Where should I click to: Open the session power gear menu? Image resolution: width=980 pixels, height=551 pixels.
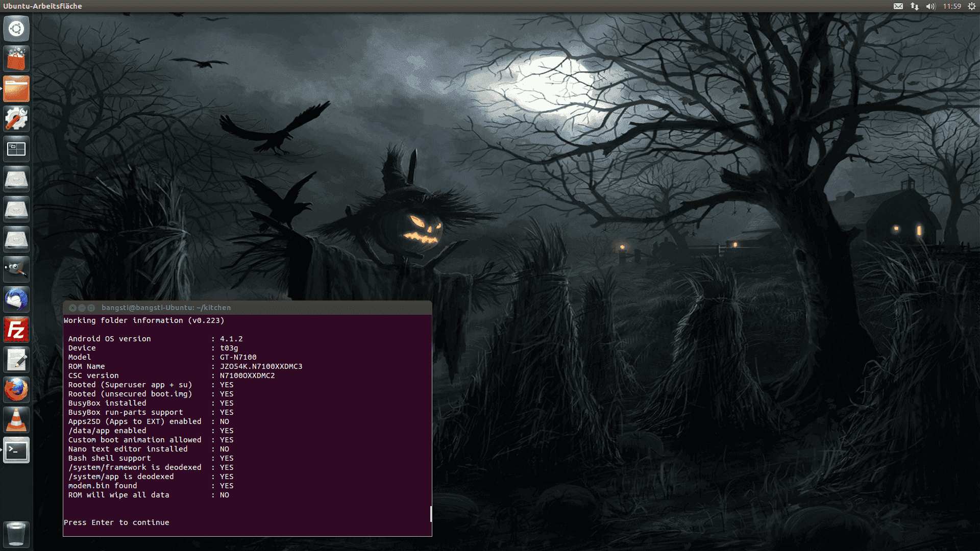coord(972,6)
